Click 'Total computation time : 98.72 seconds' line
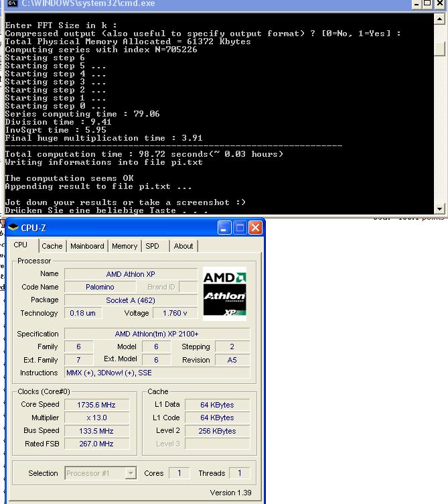Screen dimensions: 448x504 pyautogui.click(x=144, y=154)
